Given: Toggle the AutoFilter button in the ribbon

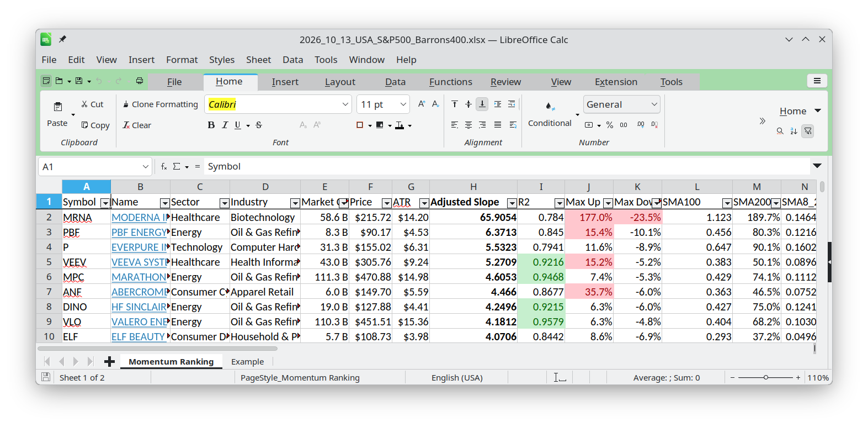Looking at the screenshot, I should (808, 131).
